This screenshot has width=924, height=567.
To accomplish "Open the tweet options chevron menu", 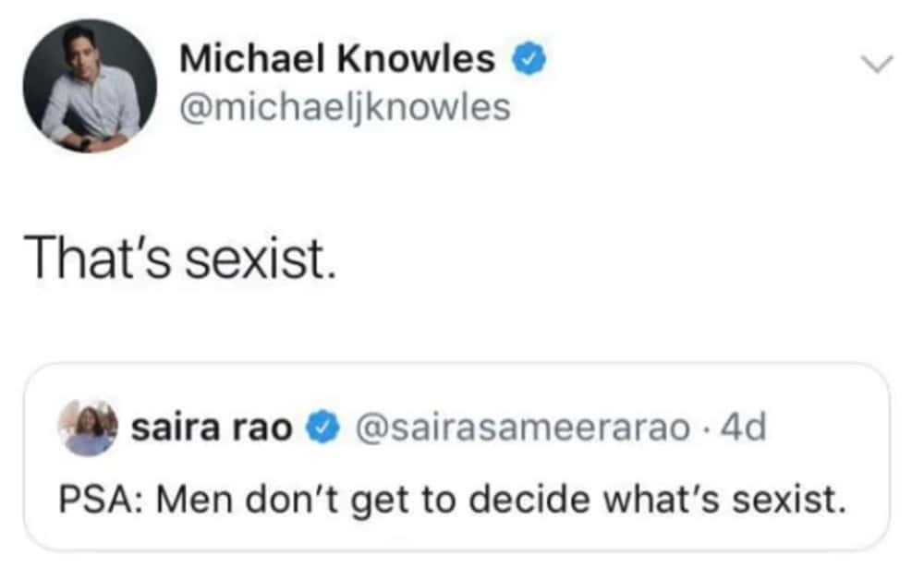I will click(x=876, y=64).
